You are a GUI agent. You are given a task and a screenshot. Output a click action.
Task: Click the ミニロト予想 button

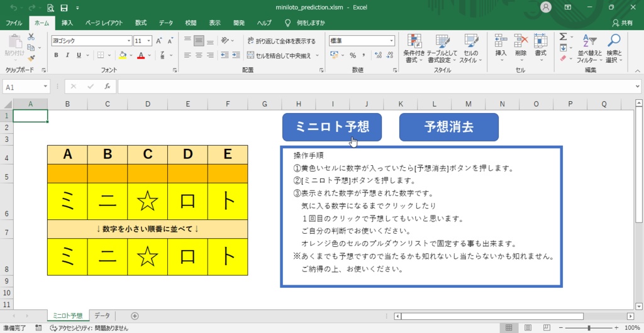pyautogui.click(x=332, y=127)
